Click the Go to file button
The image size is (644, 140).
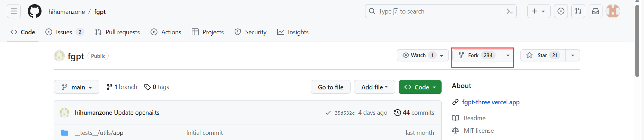pos(330,87)
